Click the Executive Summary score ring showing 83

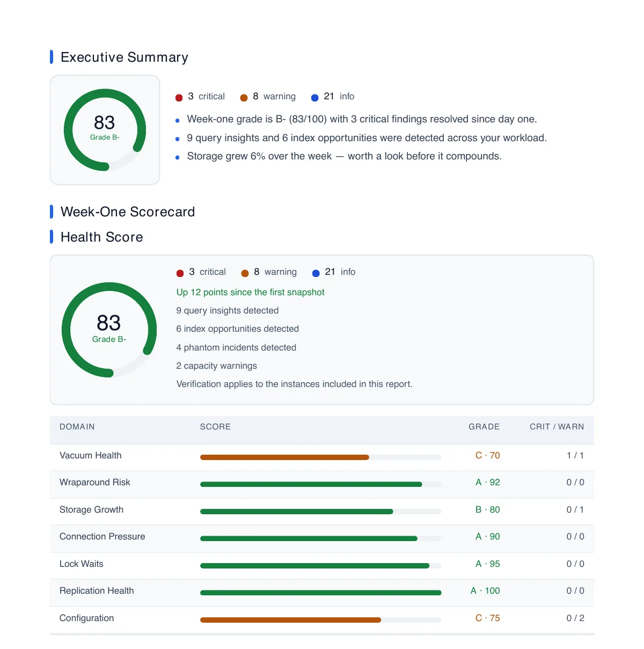tap(105, 130)
